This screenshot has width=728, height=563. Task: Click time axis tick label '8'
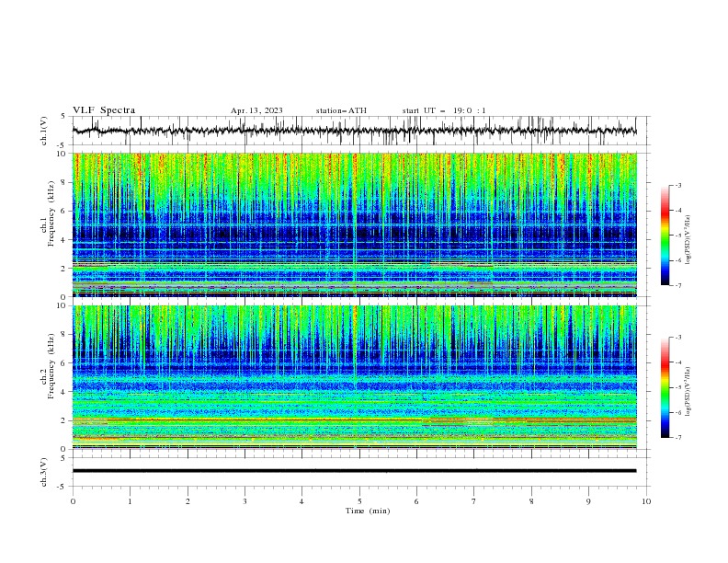pos(531,501)
